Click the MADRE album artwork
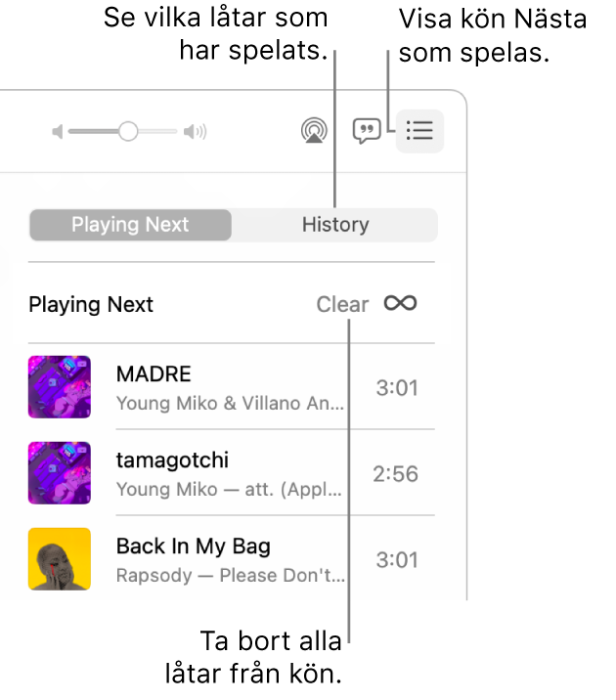This screenshot has width=616, height=700. pyautogui.click(x=60, y=387)
